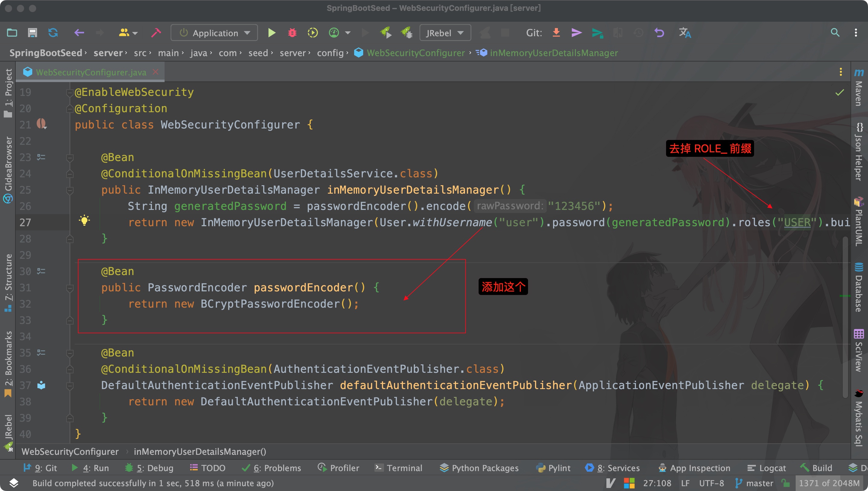Open the Debug tool window tab
The image size is (868, 491).
coord(149,468)
